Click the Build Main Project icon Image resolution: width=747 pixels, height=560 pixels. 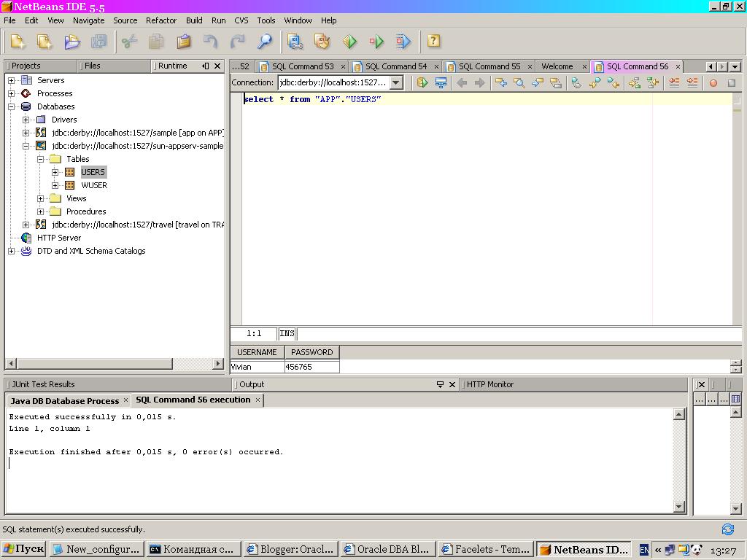(x=295, y=42)
